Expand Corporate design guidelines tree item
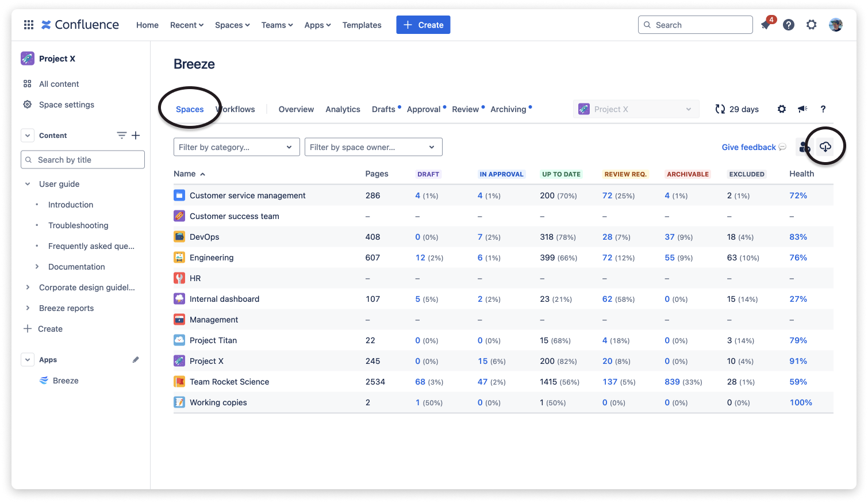Viewport: 868px width, 503px height. click(28, 287)
